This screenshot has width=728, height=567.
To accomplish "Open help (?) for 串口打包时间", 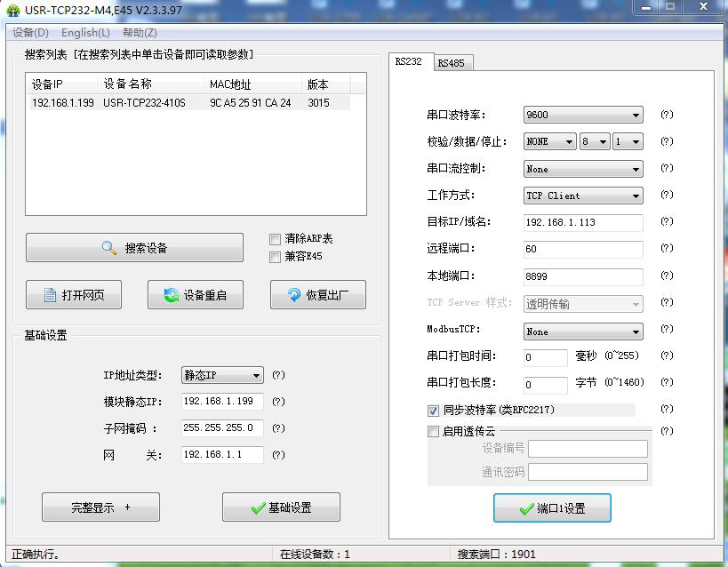I will (667, 355).
